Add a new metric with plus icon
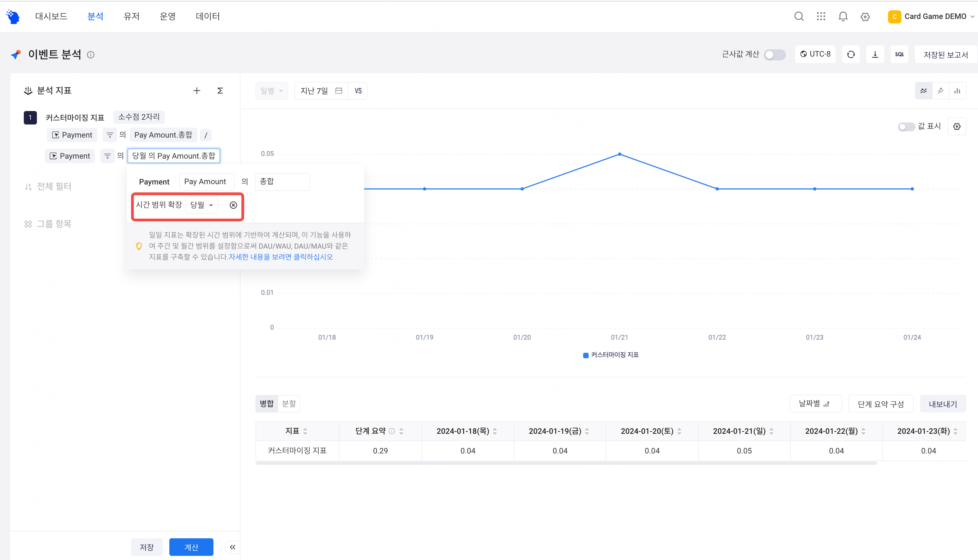Image resolution: width=978 pixels, height=560 pixels. click(x=197, y=91)
